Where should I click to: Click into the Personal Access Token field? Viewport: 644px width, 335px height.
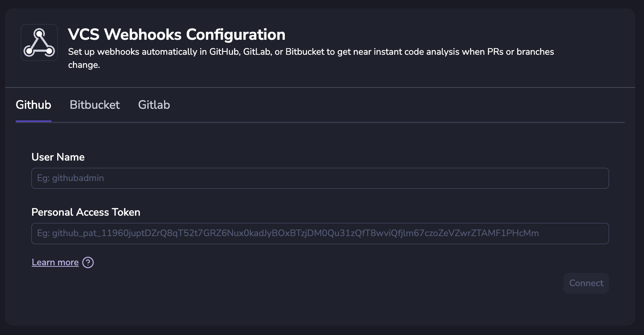point(320,234)
